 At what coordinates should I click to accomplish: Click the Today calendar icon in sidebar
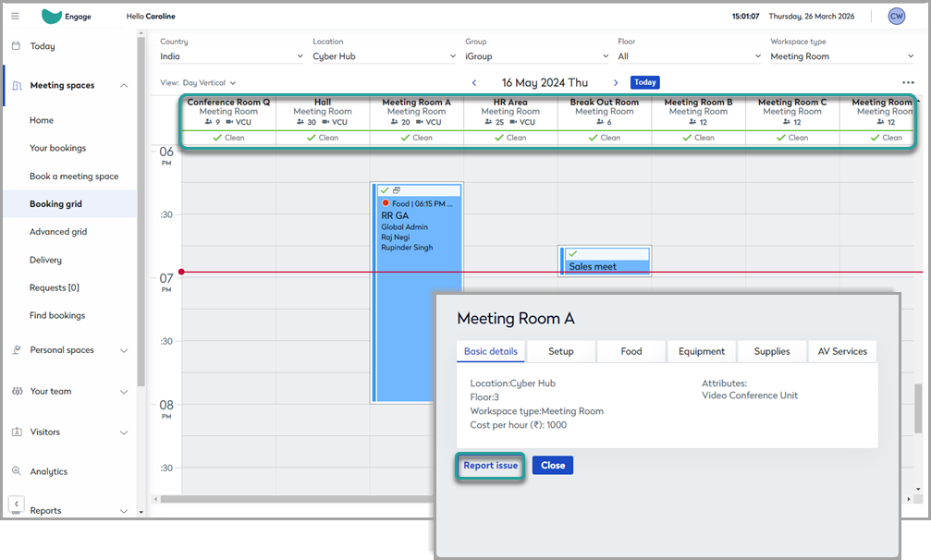pos(16,45)
